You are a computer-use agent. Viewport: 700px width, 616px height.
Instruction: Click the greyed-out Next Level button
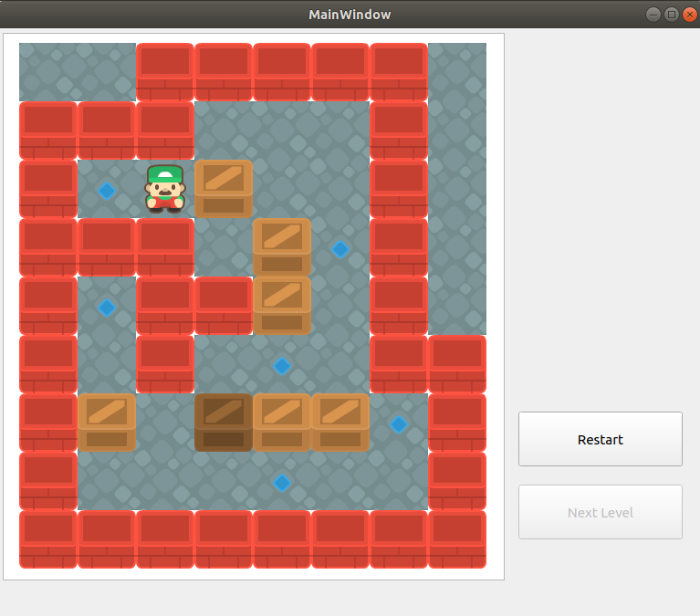(x=600, y=512)
